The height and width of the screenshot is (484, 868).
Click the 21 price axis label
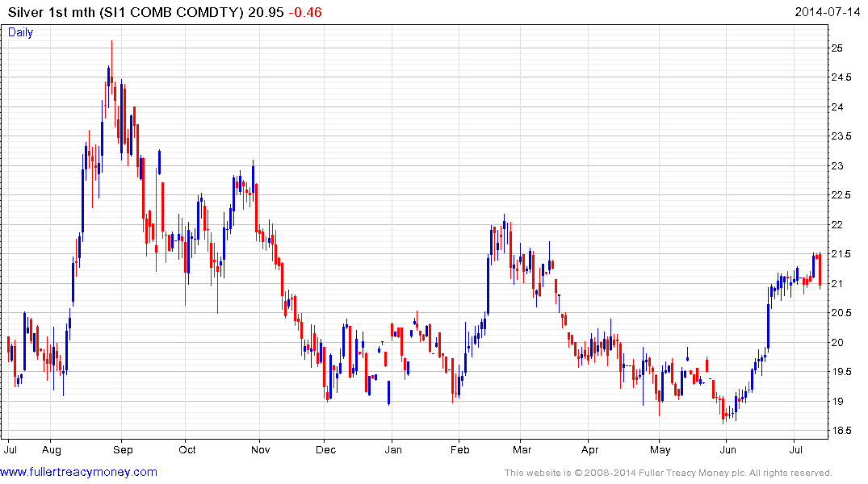tap(837, 284)
